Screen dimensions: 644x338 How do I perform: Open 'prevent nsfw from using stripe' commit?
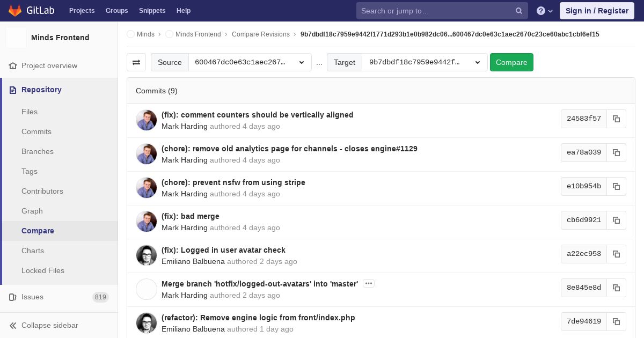coord(233,182)
